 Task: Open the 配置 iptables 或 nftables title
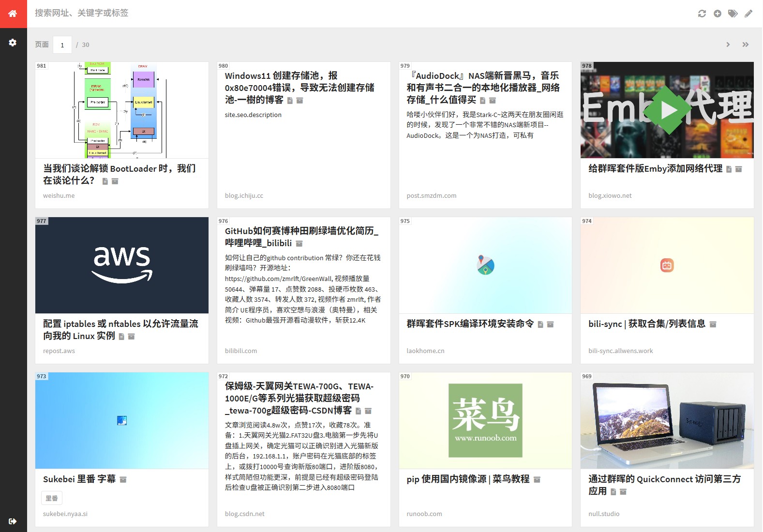(x=120, y=329)
